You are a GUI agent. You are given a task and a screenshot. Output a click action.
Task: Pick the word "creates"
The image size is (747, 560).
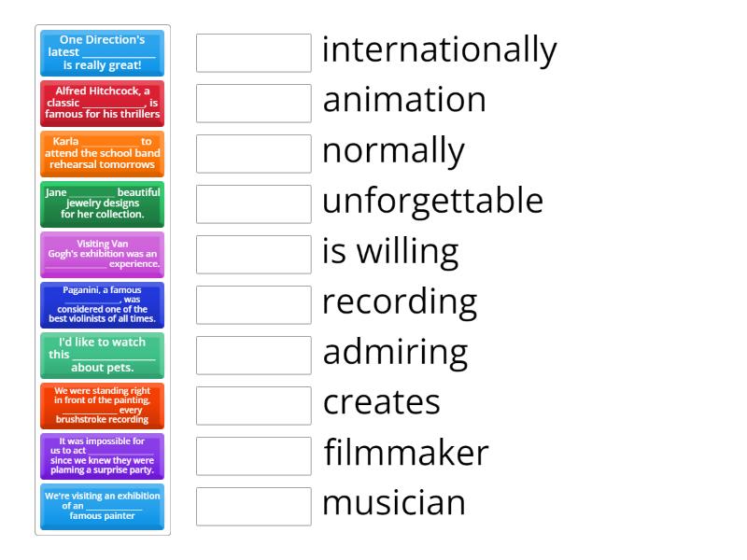(379, 402)
